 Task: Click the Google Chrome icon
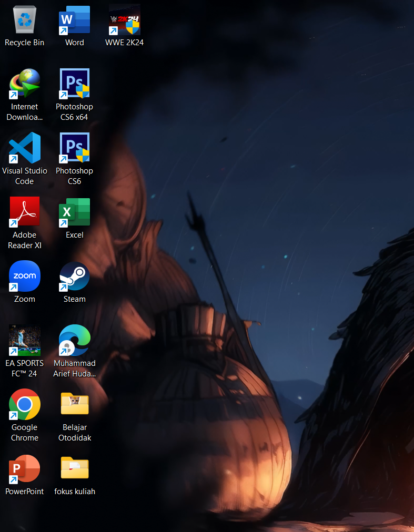point(25,404)
